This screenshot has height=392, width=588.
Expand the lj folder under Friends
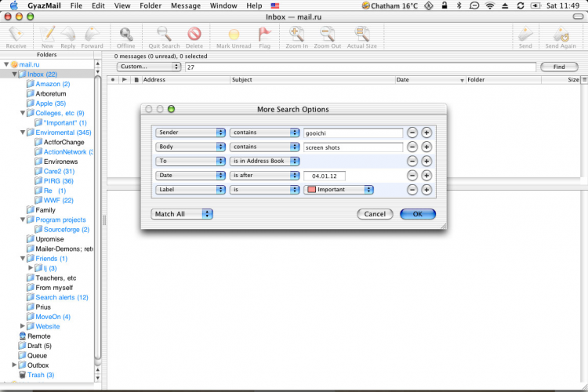click(31, 268)
